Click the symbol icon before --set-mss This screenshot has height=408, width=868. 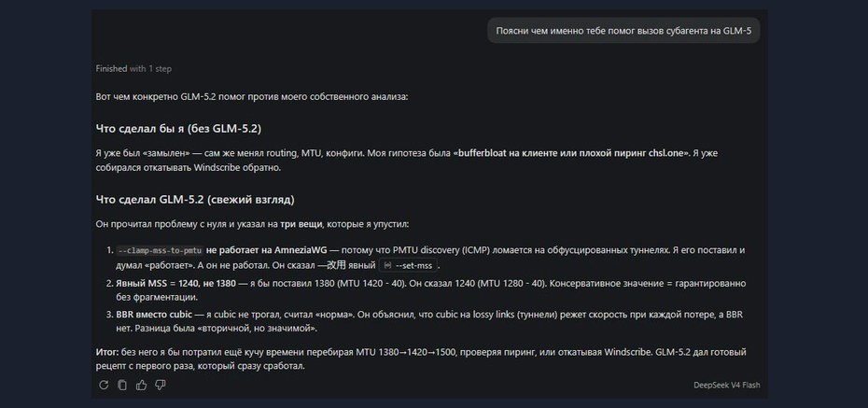pos(387,265)
